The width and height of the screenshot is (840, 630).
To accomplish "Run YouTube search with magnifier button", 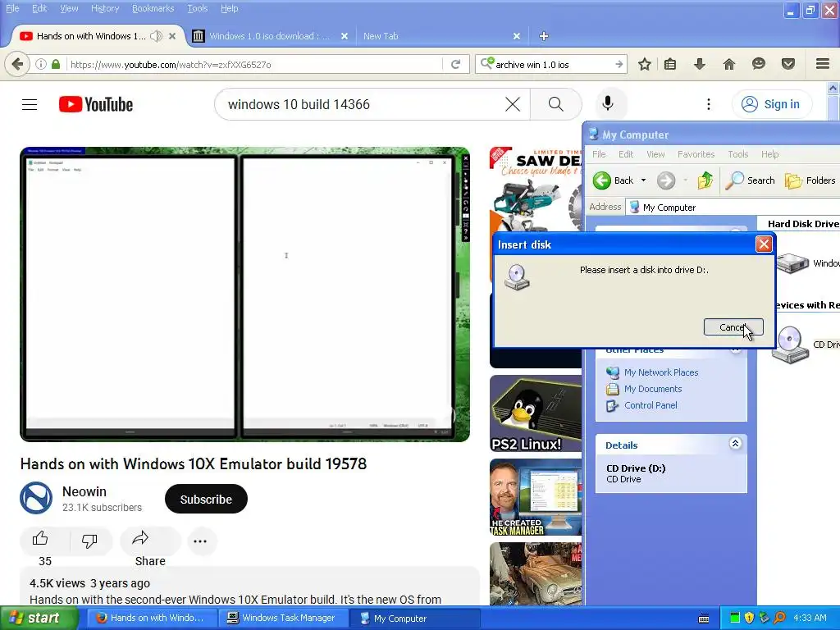I will click(556, 104).
